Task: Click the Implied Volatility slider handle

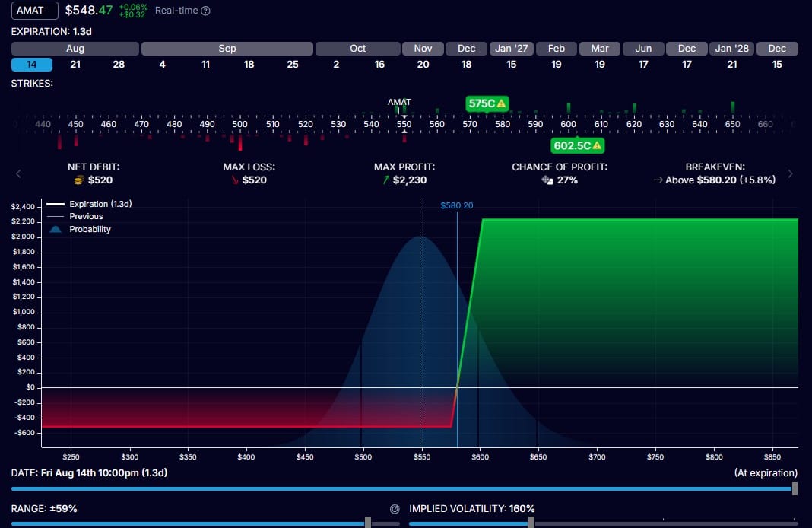Action: coord(531,523)
